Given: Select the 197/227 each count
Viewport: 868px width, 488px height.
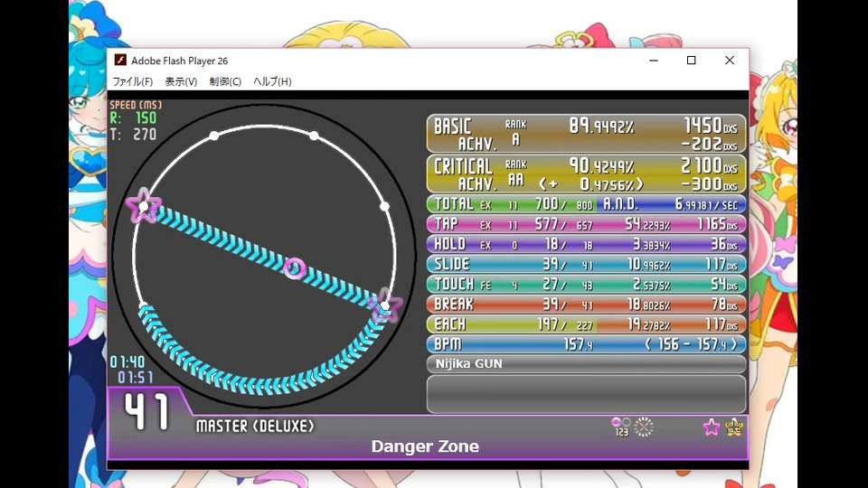Looking at the screenshot, I should coord(565,324).
